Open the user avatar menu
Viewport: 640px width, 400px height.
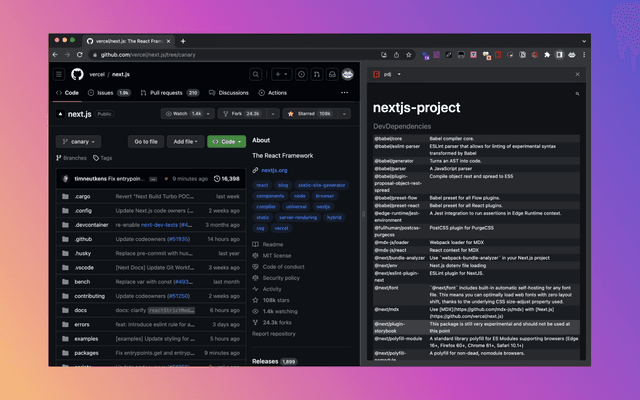tap(348, 74)
